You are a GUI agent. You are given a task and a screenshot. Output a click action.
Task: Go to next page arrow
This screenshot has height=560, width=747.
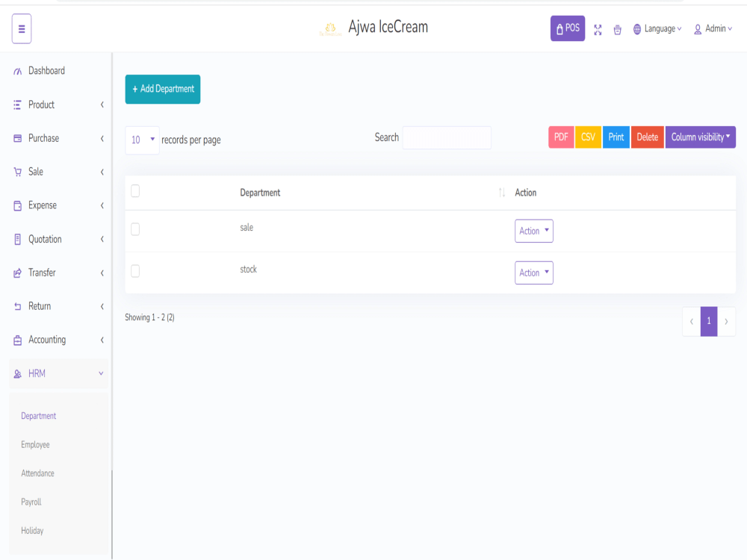[727, 321]
